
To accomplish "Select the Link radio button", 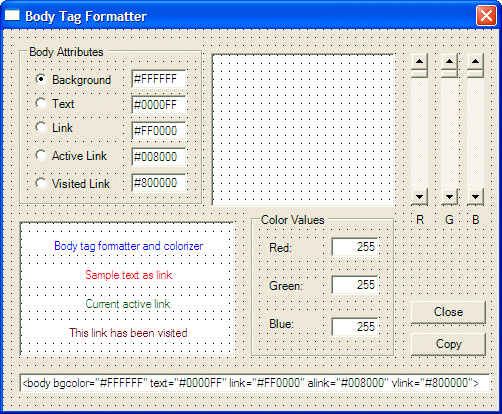I will (x=41, y=127).
